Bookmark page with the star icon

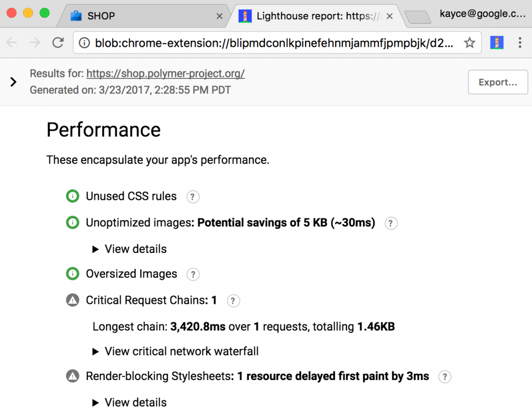pyautogui.click(x=470, y=43)
